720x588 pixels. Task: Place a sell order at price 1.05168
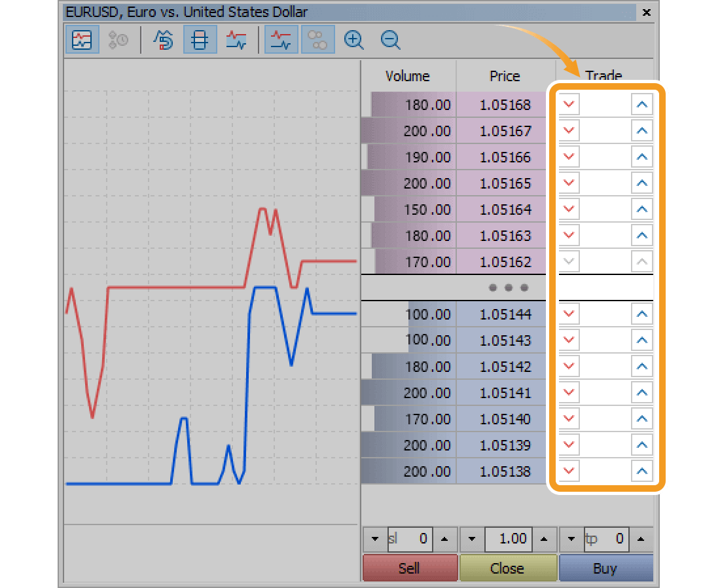tap(569, 104)
